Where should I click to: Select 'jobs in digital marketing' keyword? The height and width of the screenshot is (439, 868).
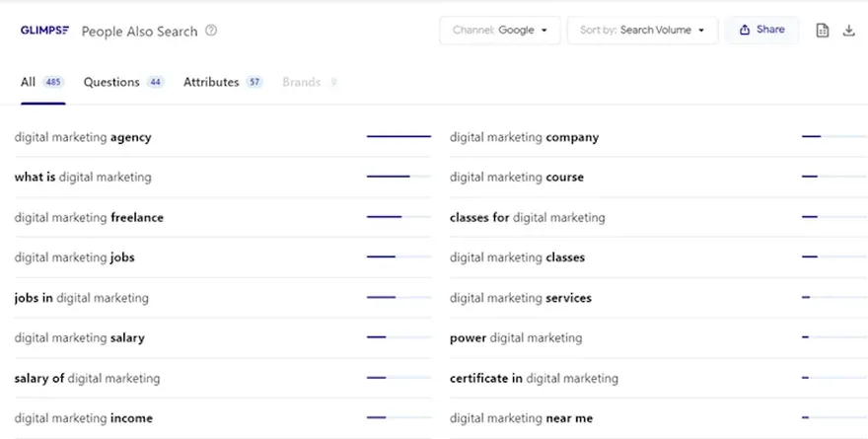(81, 298)
